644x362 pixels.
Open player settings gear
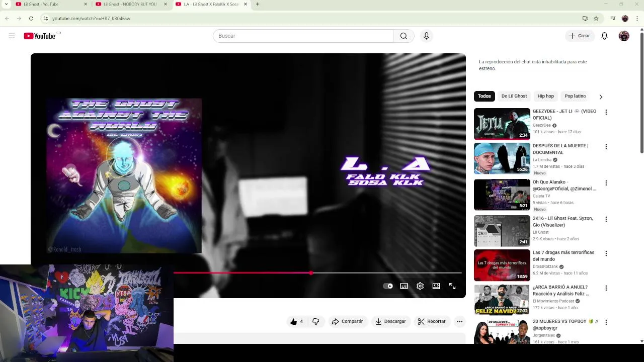(420, 286)
